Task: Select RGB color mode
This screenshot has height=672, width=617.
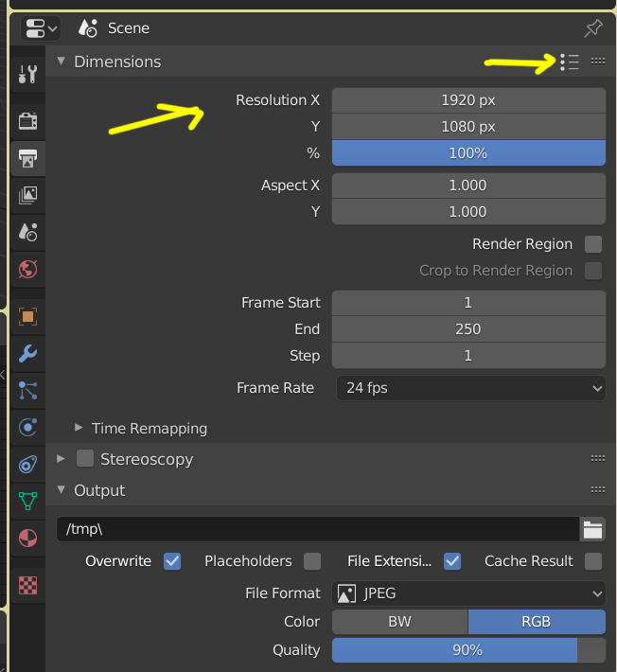Action: coord(537,622)
